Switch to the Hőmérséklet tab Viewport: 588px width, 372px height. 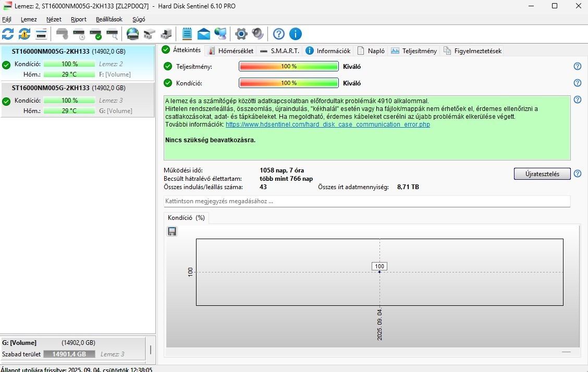[231, 51]
